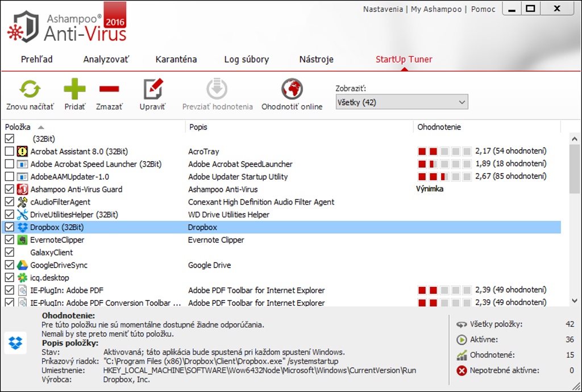Sort by the Ohodnotenie column header
The image size is (582, 392).
(x=439, y=127)
